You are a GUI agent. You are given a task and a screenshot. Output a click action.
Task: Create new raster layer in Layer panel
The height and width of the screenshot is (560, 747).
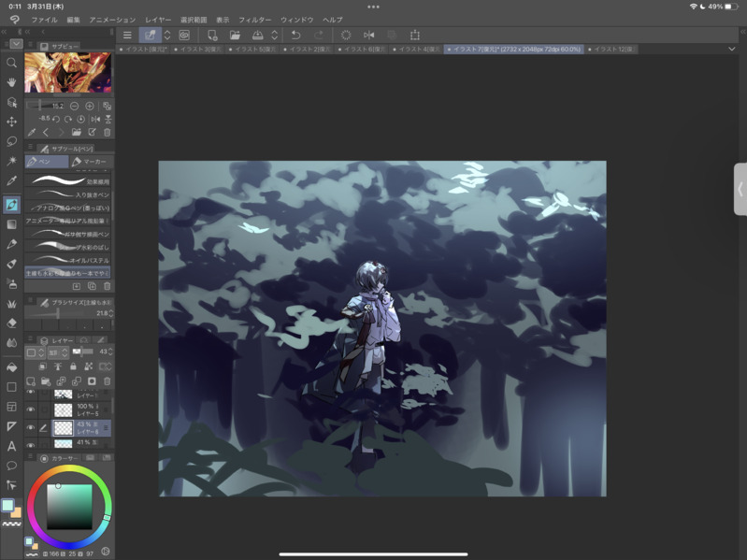pyautogui.click(x=31, y=381)
